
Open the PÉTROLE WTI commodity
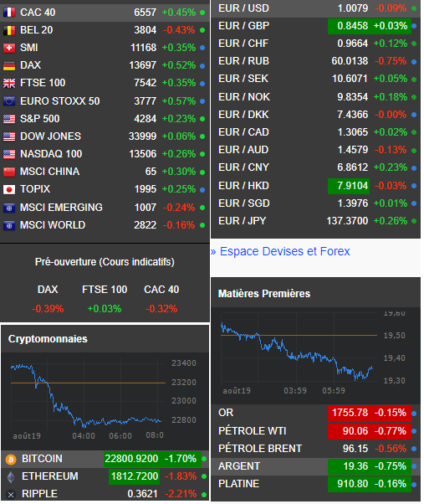pos(253,431)
